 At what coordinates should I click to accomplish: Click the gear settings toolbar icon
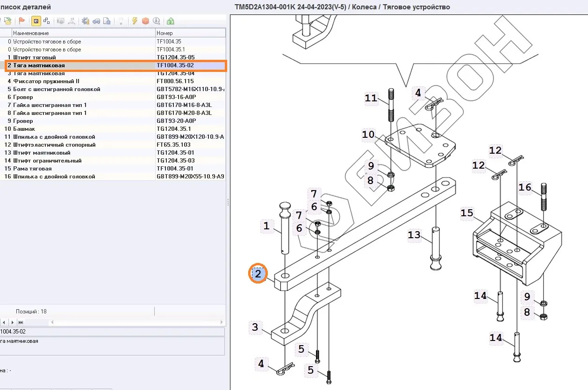86,21
